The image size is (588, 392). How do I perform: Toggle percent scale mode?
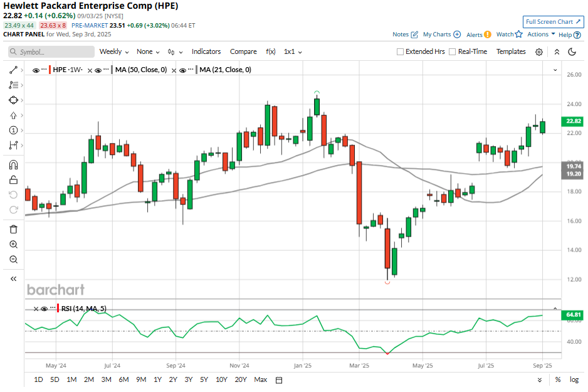tap(558, 379)
